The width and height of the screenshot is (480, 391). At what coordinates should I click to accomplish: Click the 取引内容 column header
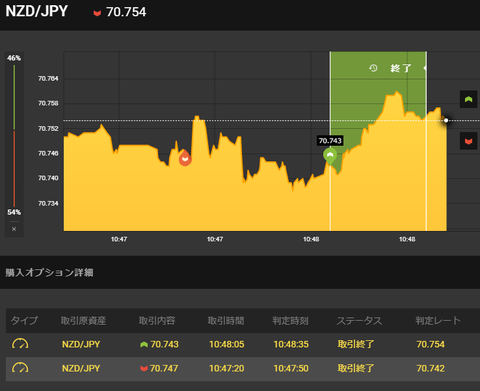pyautogui.click(x=157, y=321)
